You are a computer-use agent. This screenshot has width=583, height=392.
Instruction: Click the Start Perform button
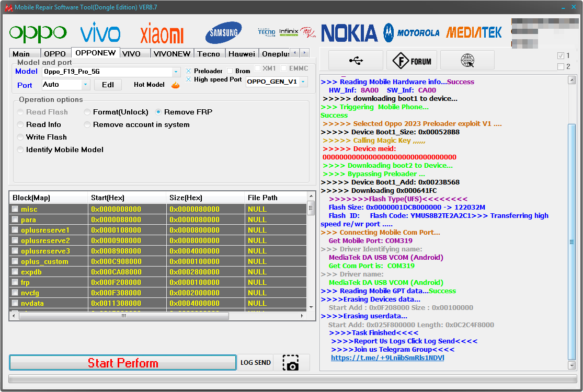click(x=123, y=363)
